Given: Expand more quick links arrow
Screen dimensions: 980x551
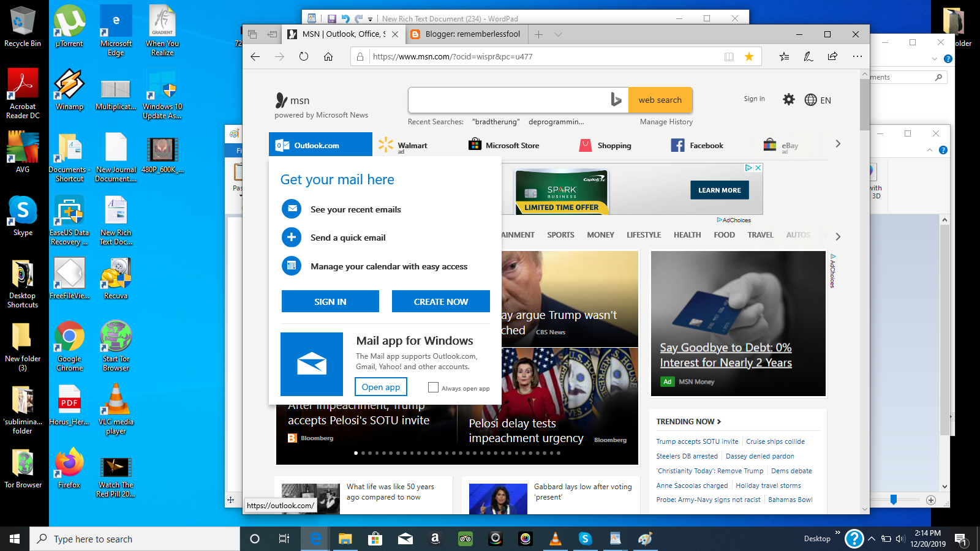Looking at the screenshot, I should 838,144.
